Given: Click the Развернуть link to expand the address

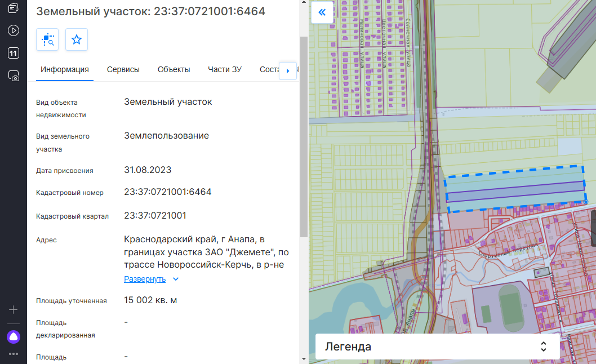Looking at the screenshot, I should [145, 279].
